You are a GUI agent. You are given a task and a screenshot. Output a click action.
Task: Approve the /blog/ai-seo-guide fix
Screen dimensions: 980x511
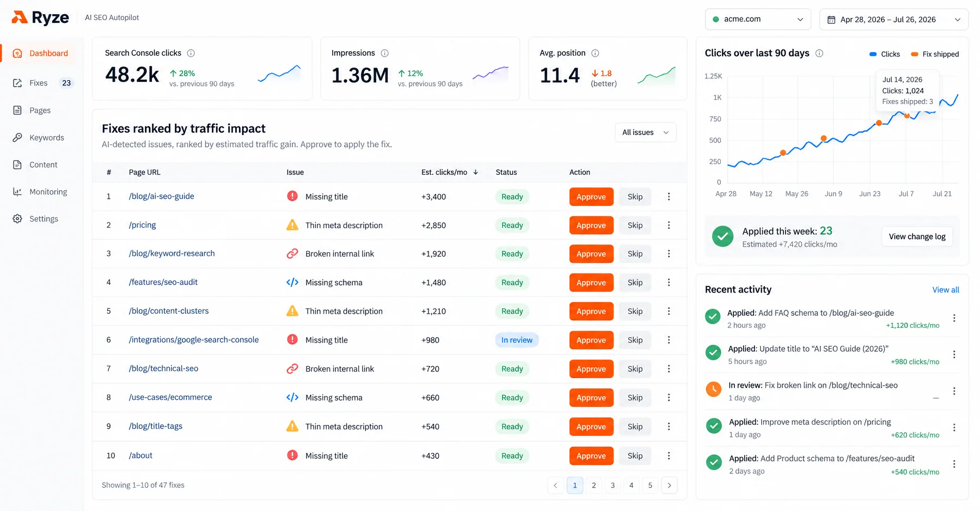tap(591, 197)
